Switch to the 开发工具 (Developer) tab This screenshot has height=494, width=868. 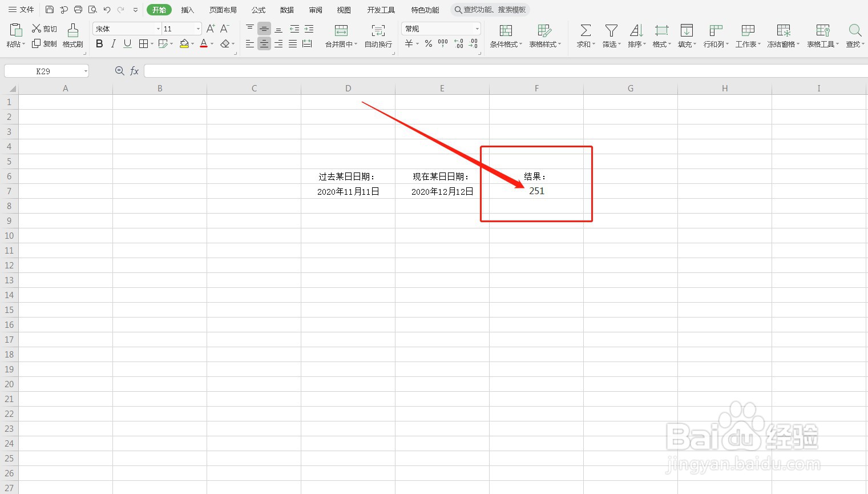click(381, 10)
